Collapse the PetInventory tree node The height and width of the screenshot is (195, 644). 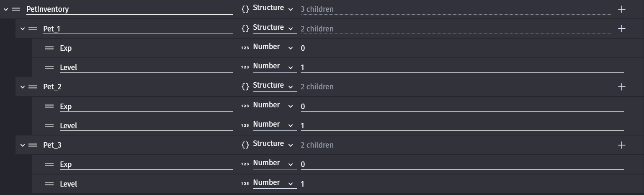tap(6, 9)
